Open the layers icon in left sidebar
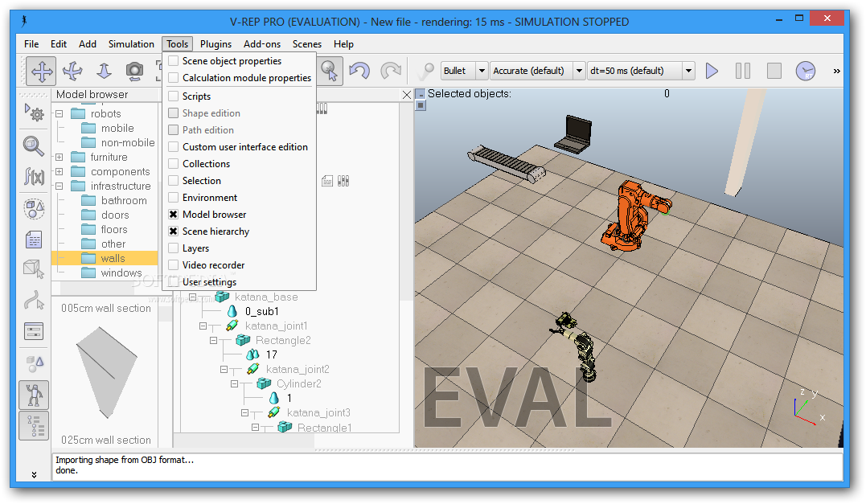 point(34,364)
